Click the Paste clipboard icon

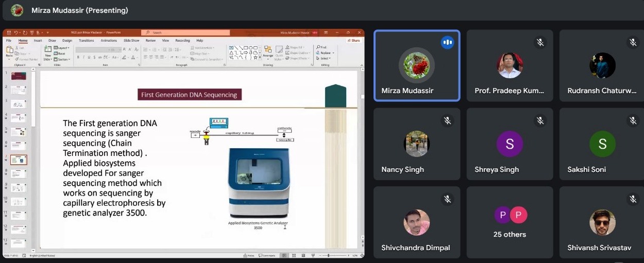[x=9, y=50]
